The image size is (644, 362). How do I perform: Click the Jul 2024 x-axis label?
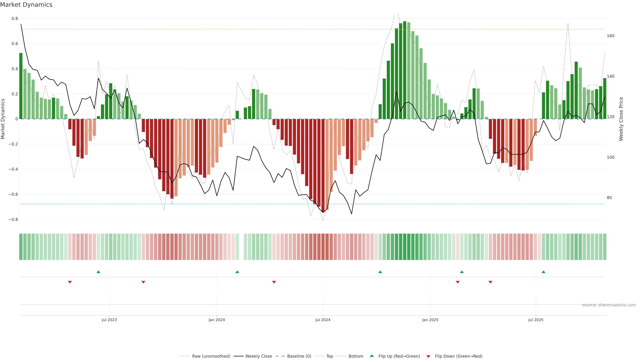click(x=323, y=320)
